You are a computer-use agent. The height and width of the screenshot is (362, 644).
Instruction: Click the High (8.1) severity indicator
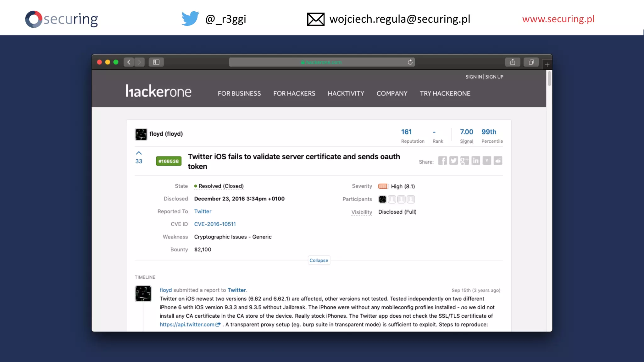pyautogui.click(x=397, y=186)
